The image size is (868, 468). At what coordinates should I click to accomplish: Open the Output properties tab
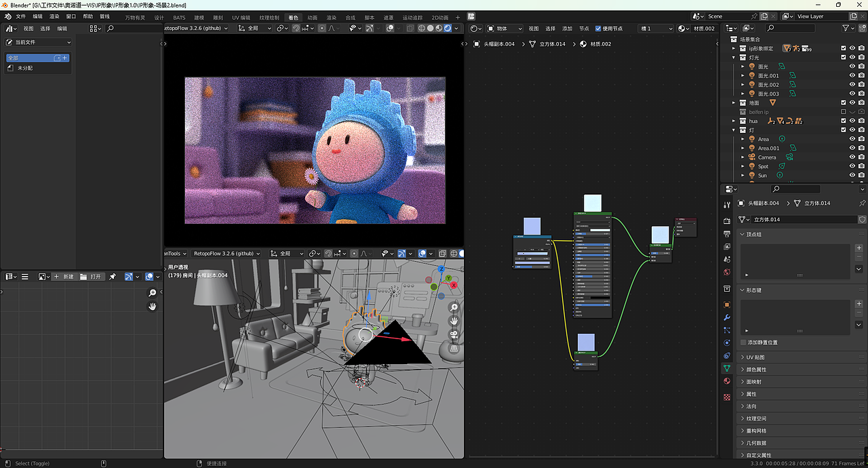pos(727,234)
